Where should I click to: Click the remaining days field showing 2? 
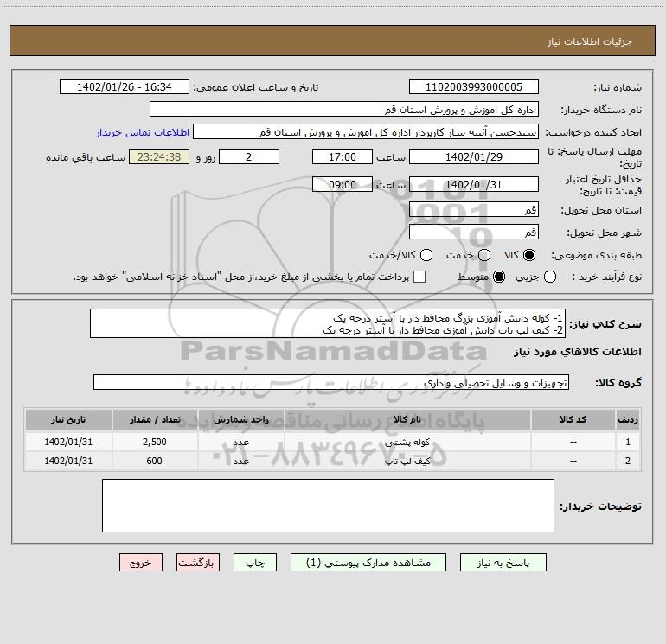[x=249, y=156]
